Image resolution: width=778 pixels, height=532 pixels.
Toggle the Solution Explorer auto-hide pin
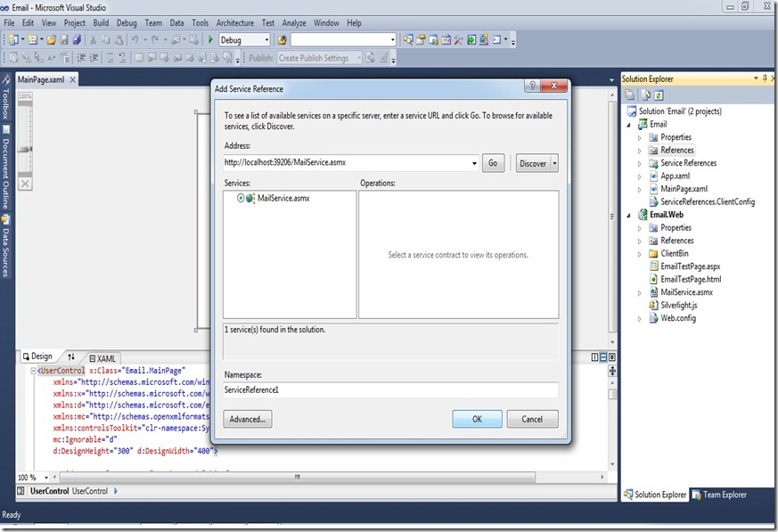tap(766, 78)
